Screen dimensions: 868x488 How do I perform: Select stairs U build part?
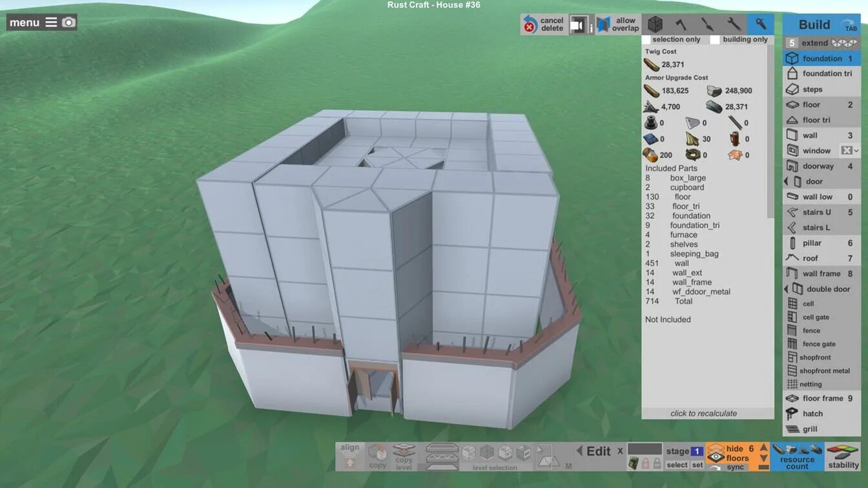click(821, 212)
